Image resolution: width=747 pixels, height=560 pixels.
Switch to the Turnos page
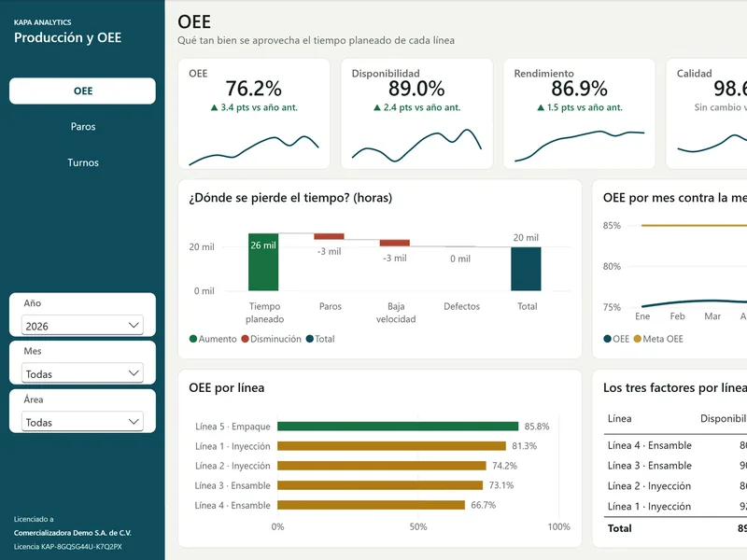coord(83,162)
